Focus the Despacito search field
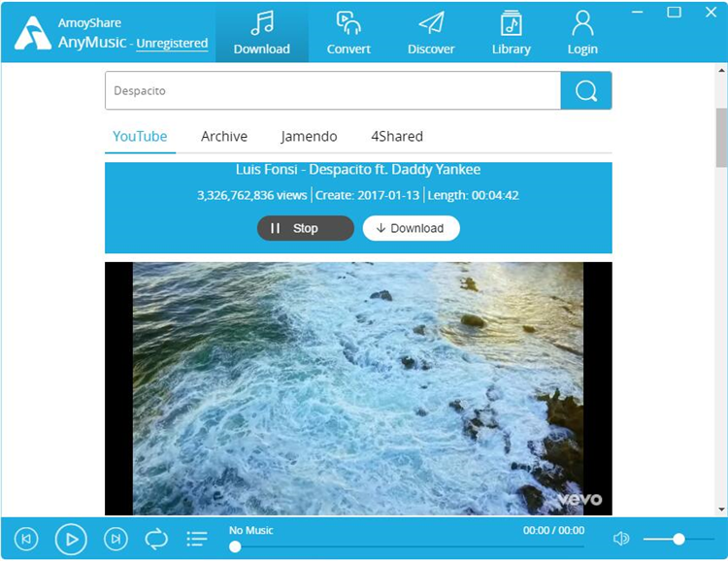Screen dimensions: 728x561 click(333, 90)
